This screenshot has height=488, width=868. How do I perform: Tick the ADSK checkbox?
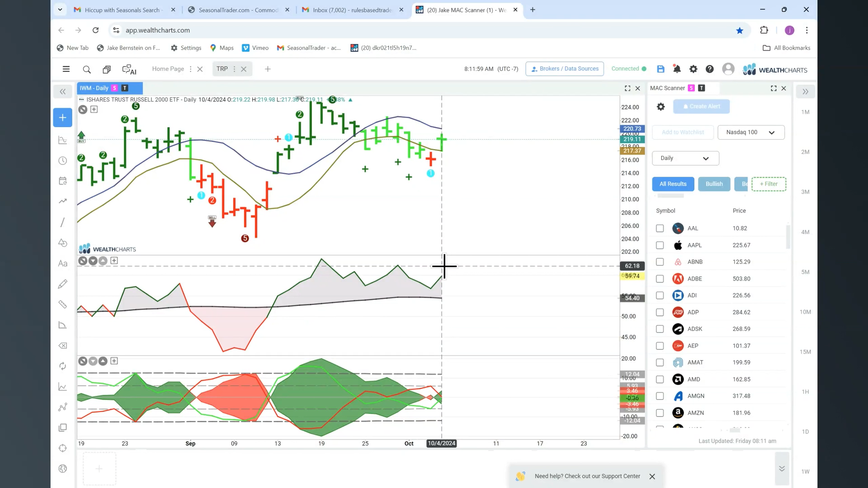click(660, 329)
